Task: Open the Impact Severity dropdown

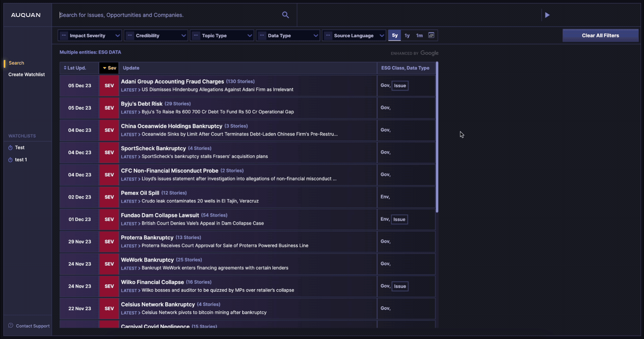Action: point(90,36)
